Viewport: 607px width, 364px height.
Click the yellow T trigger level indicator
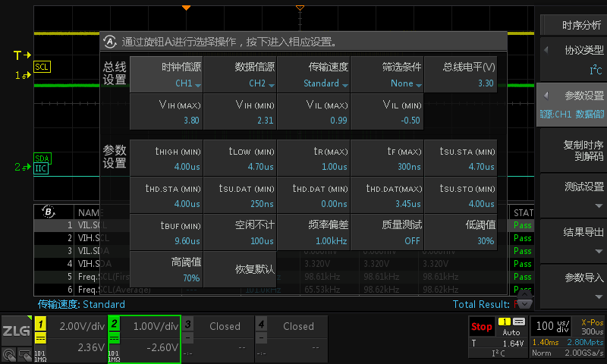tap(22, 55)
